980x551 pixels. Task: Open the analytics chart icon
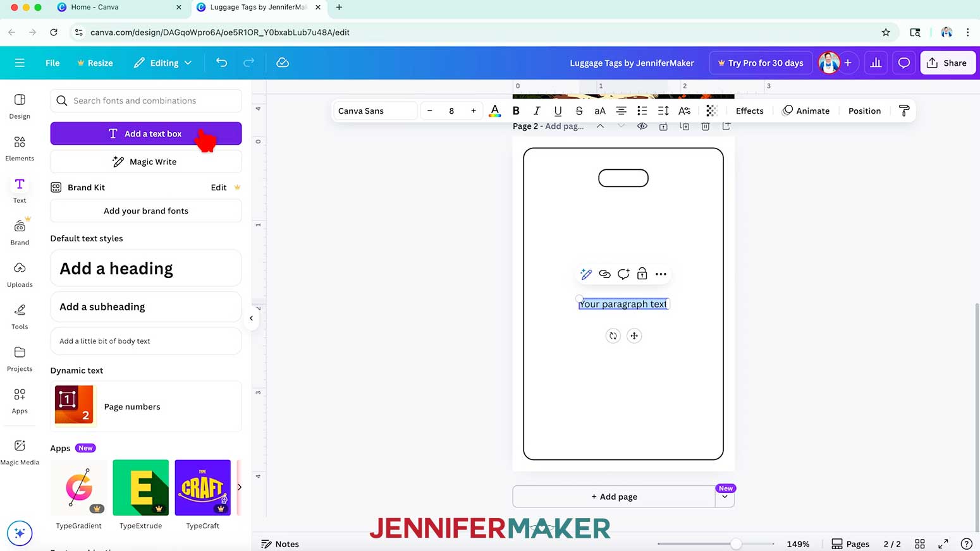pos(876,63)
